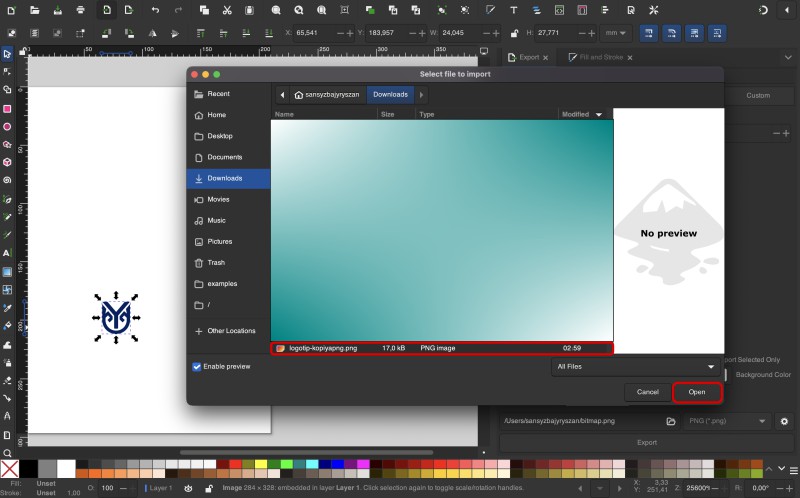Open the All Files filter dropdown
This screenshot has height=498, width=800.
click(636, 367)
